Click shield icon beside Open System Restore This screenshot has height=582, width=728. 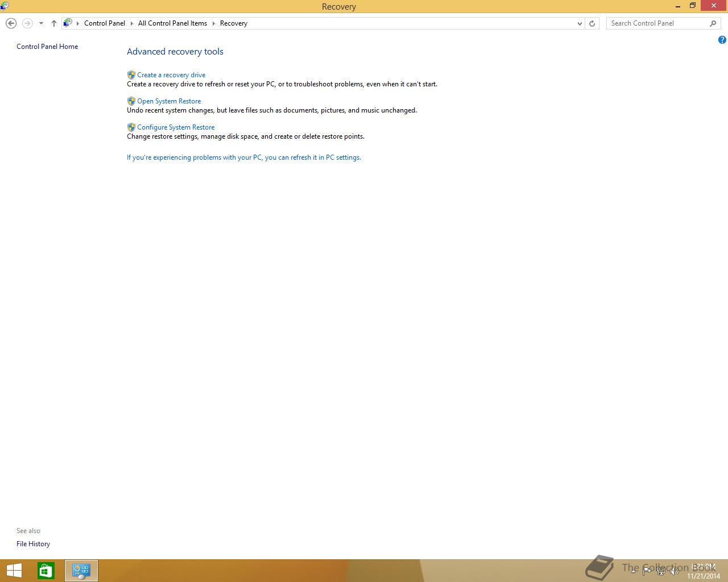(131, 101)
